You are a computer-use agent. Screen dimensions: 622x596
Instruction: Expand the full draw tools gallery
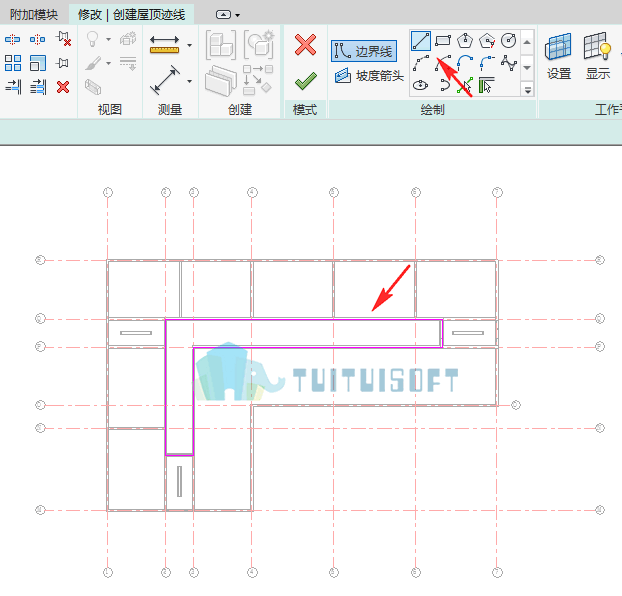click(528, 90)
